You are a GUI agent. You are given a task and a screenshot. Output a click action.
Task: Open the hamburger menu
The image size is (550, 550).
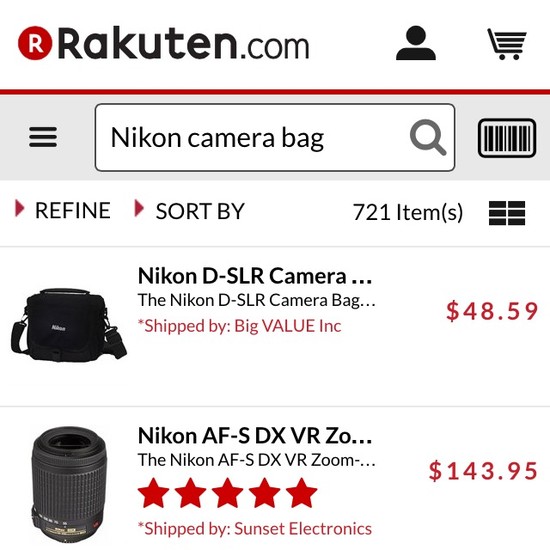[43, 137]
